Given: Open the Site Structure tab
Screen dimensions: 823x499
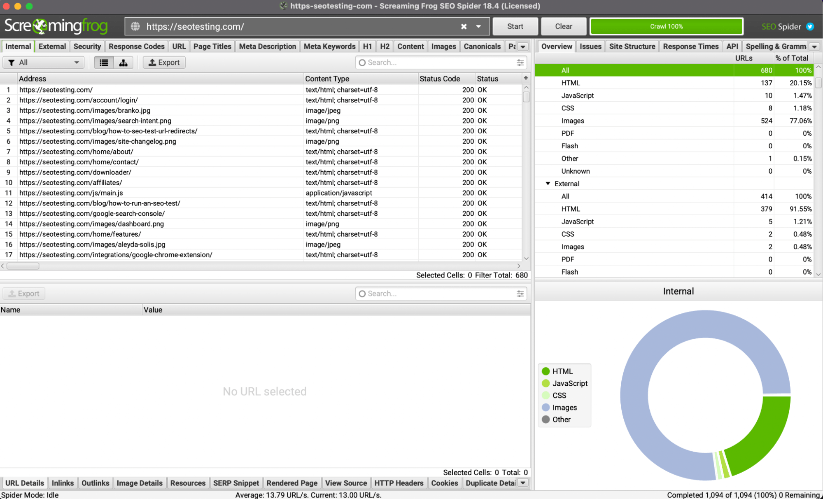Looking at the screenshot, I should tap(632, 46).
